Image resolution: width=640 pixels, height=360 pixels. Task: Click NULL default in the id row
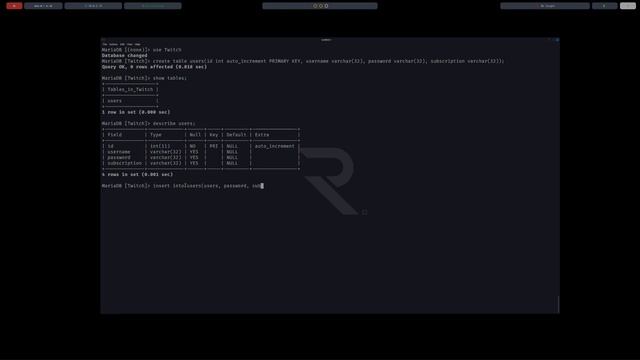[x=232, y=146]
